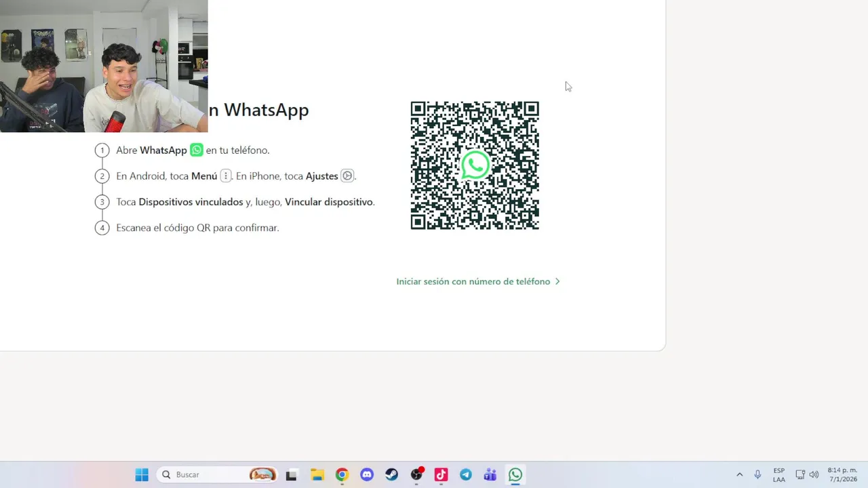Click the iPhone Ajustes settings icon
868x488 pixels.
347,176
